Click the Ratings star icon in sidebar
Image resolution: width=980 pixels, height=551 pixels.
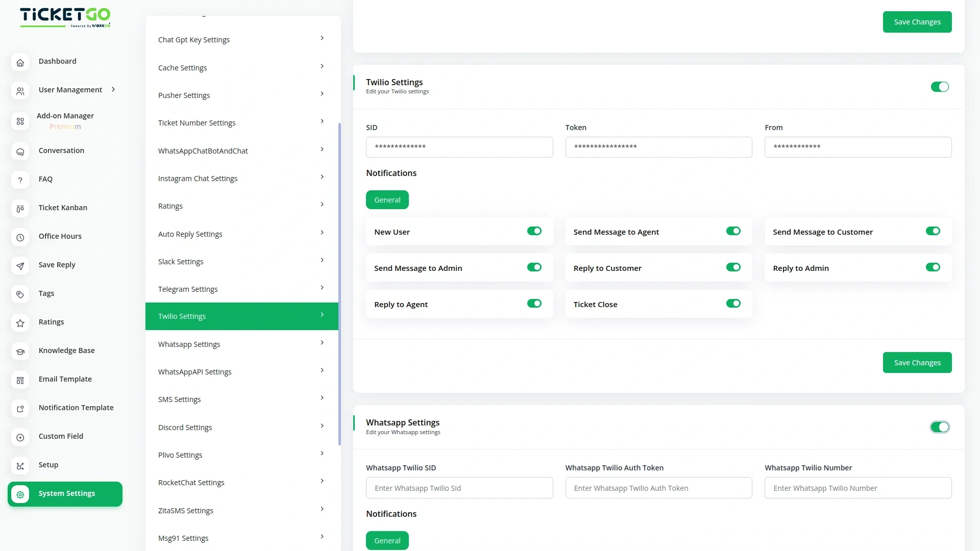point(20,323)
